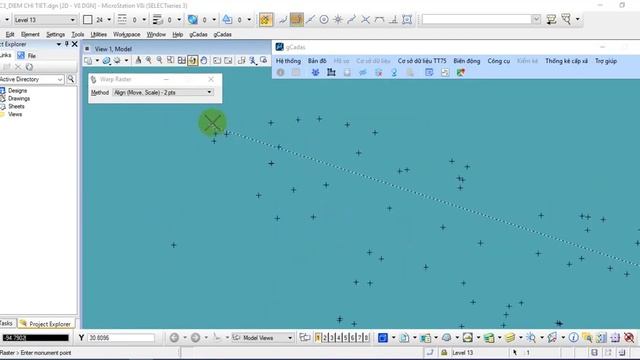This screenshot has width=640, height=360.
Task: Click the colorful map icon in gCadas toolbar
Action: pos(461,73)
